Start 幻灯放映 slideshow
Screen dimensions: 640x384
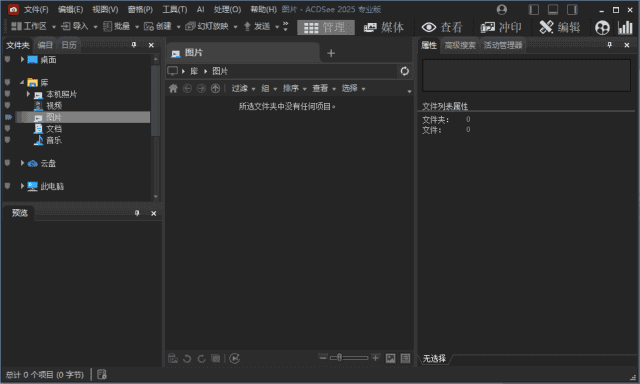(x=207, y=27)
